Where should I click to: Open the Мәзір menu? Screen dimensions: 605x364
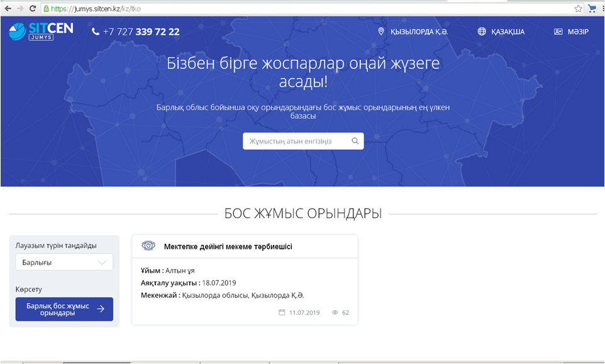tap(578, 32)
